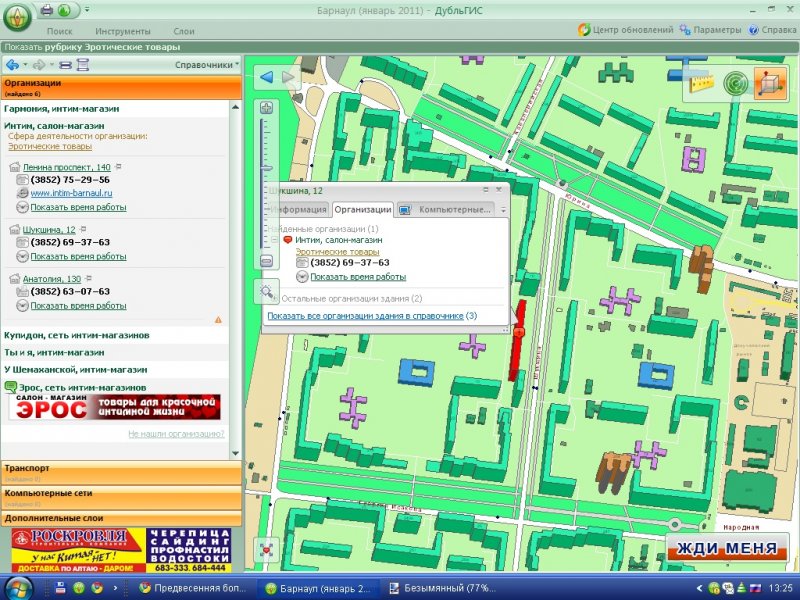The image size is (800, 600).
Task: Activate the magnifier zoom-area tool
Action: pos(266,292)
